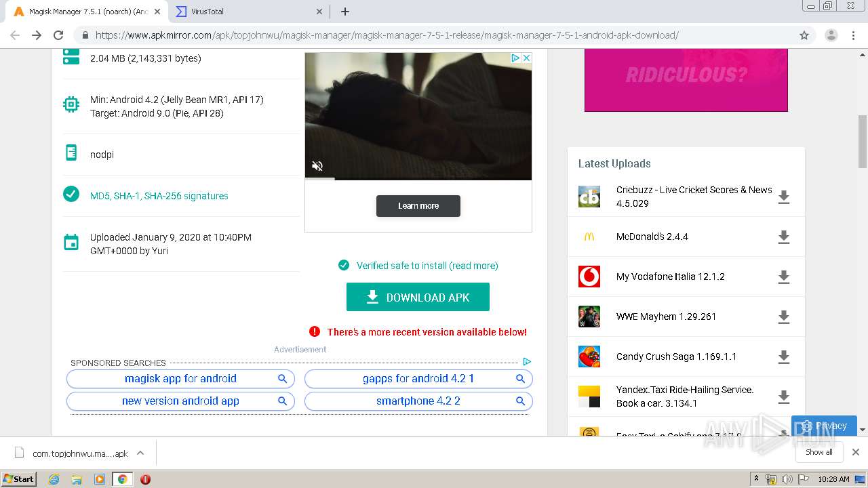
Task: Open WWE Mayhem app icon
Action: point(589,317)
